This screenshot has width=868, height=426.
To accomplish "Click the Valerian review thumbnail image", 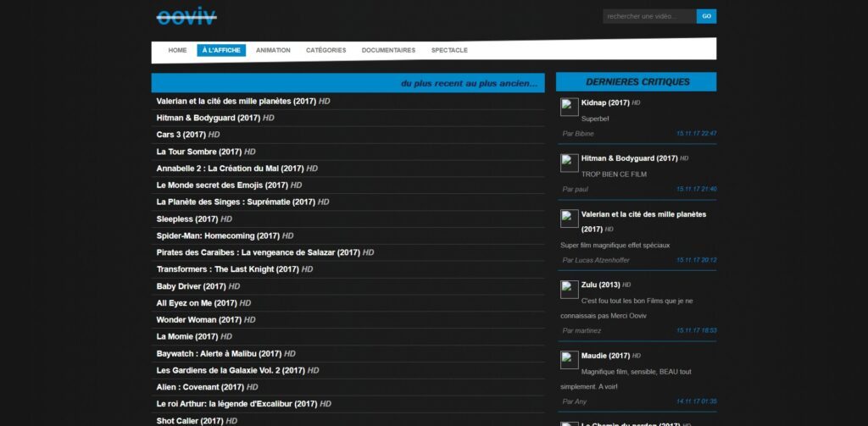I will [x=569, y=219].
